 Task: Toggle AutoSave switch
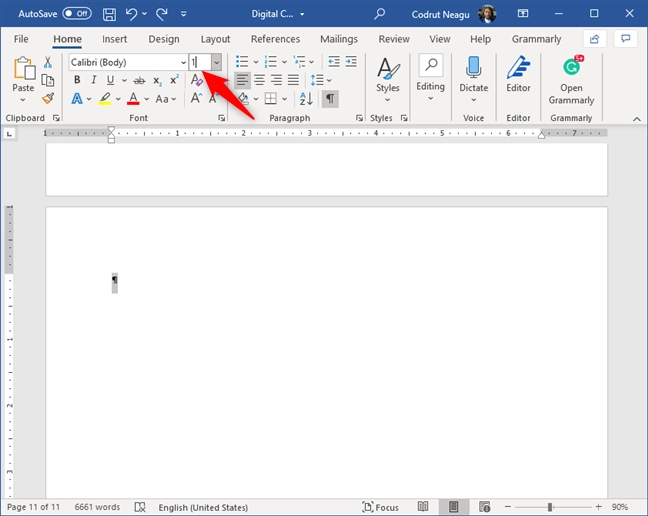(77, 14)
